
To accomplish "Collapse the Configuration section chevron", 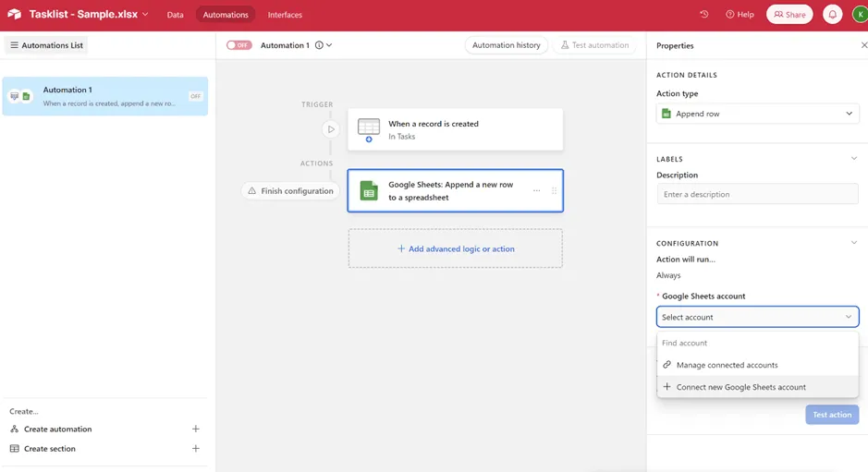I will (x=854, y=242).
